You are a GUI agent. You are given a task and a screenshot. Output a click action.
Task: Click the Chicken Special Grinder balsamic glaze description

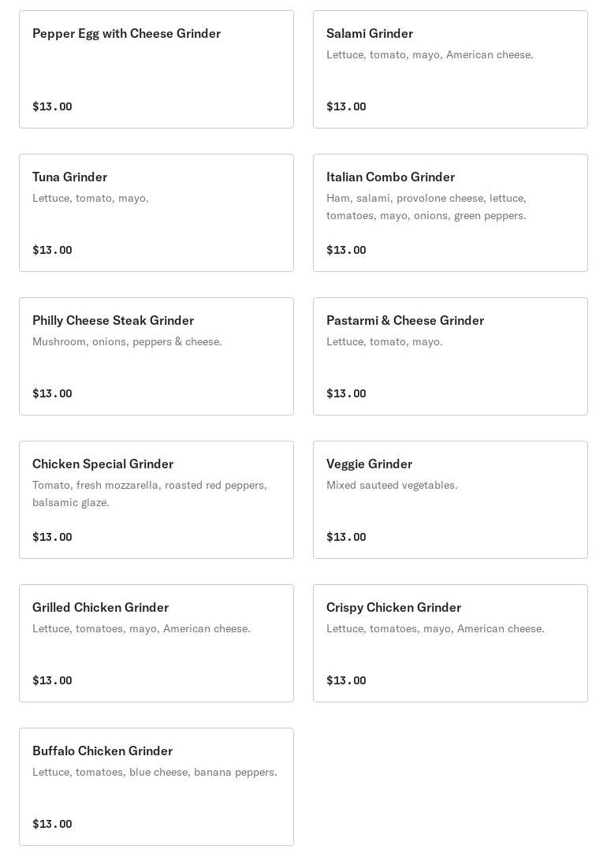(x=150, y=494)
